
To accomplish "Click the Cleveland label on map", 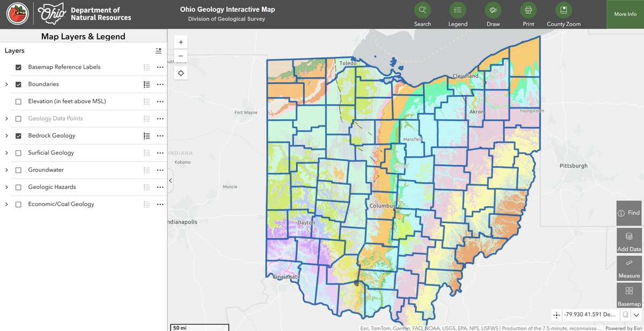I will pyautogui.click(x=465, y=76).
